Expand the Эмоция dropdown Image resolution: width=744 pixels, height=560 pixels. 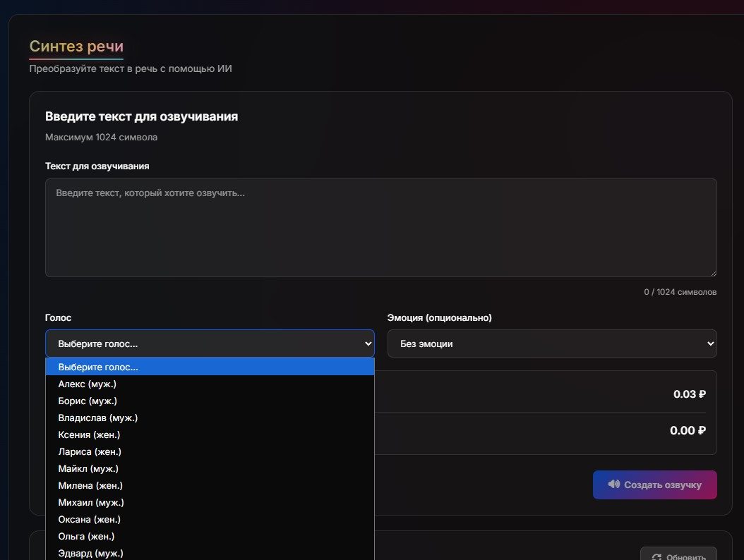pyautogui.click(x=551, y=343)
